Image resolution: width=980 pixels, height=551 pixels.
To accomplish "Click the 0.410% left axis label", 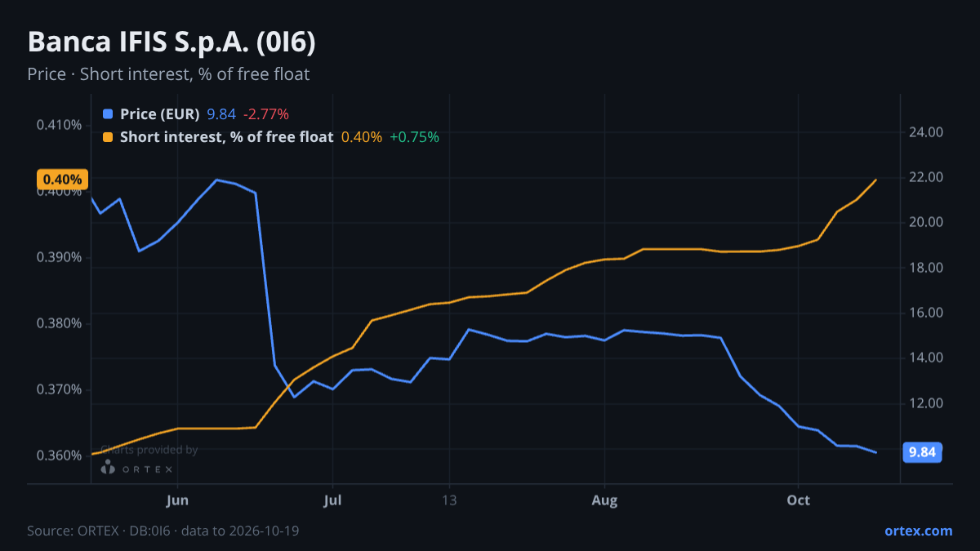I will tap(60, 125).
